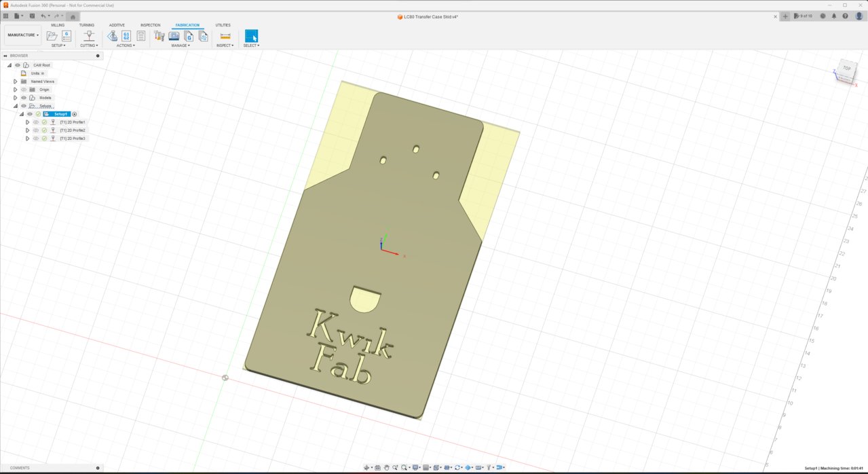Toggle visibility of CAM Root

pos(18,65)
